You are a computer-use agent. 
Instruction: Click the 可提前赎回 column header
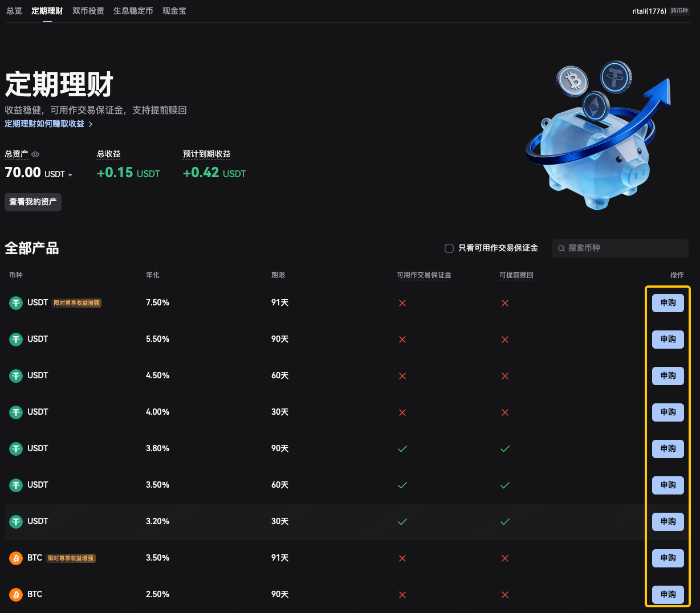click(516, 275)
